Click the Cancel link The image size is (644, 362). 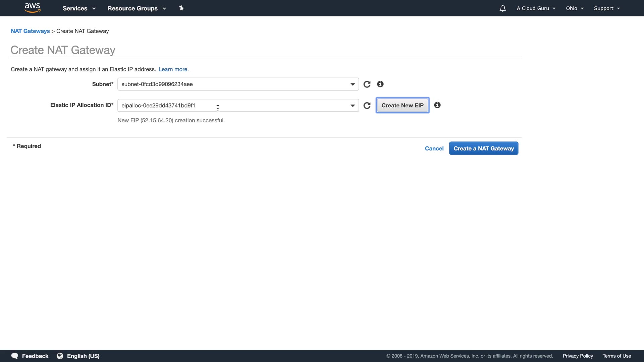tap(434, 148)
